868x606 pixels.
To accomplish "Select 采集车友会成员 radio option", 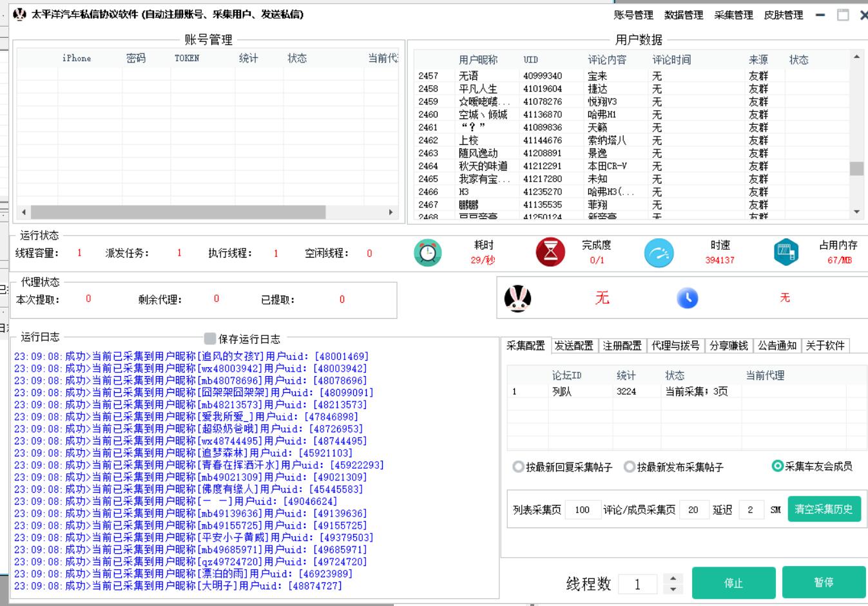I will [x=778, y=466].
